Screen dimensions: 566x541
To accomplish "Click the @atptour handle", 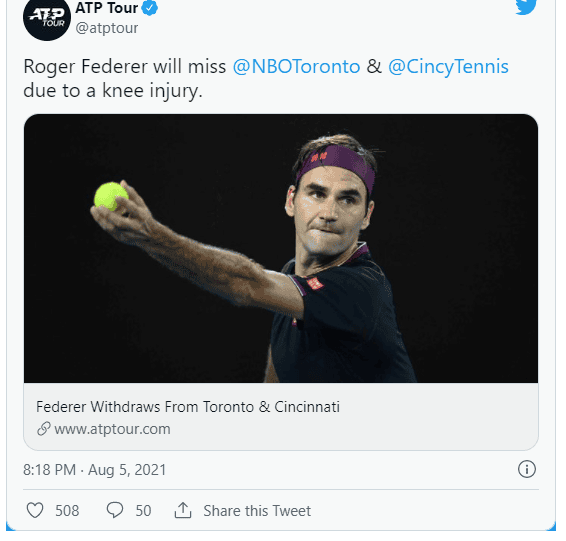I will (x=107, y=28).
